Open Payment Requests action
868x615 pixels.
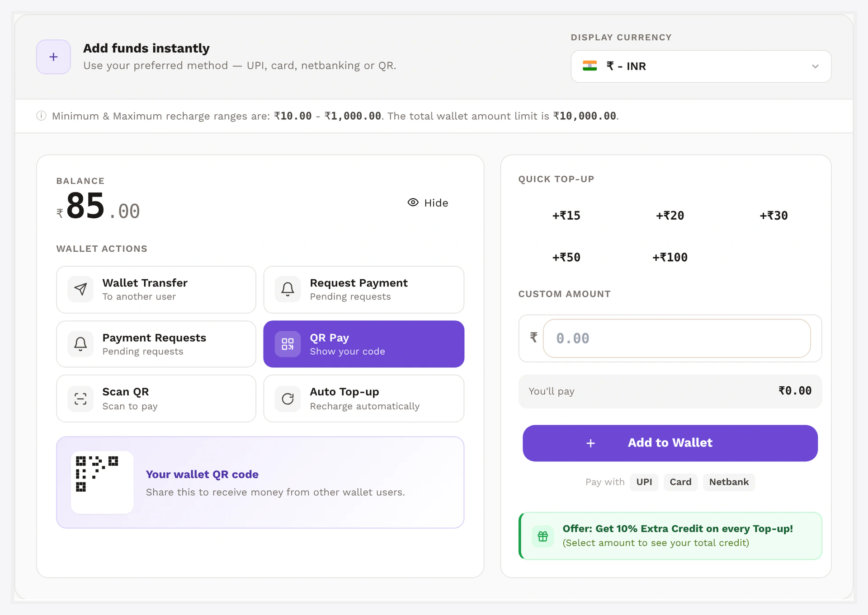[156, 344]
